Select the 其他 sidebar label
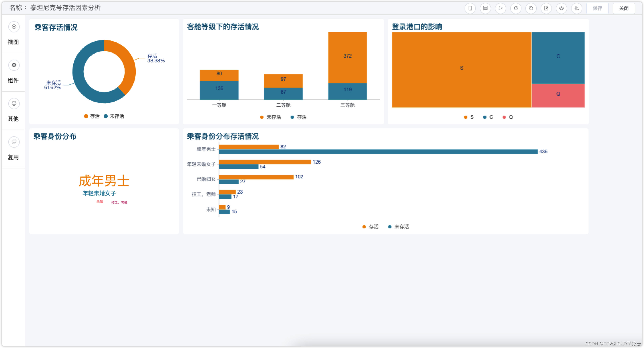The image size is (644, 348). tap(13, 119)
